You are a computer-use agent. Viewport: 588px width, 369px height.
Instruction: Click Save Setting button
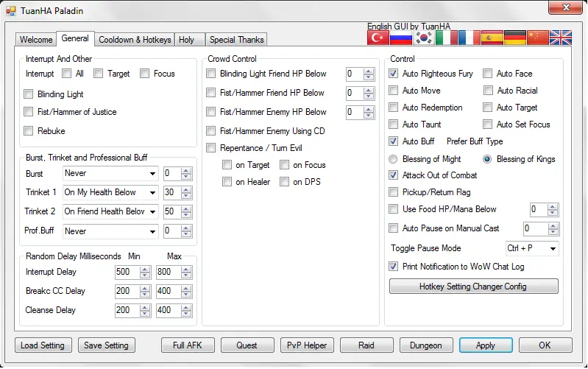[107, 345]
